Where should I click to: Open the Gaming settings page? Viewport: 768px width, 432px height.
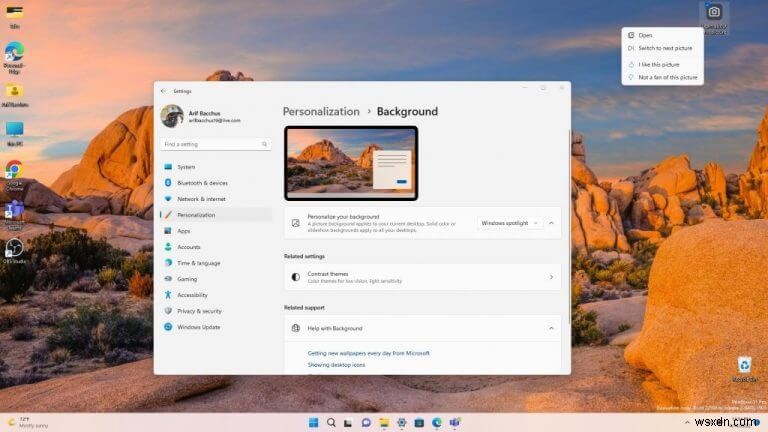pos(216,279)
